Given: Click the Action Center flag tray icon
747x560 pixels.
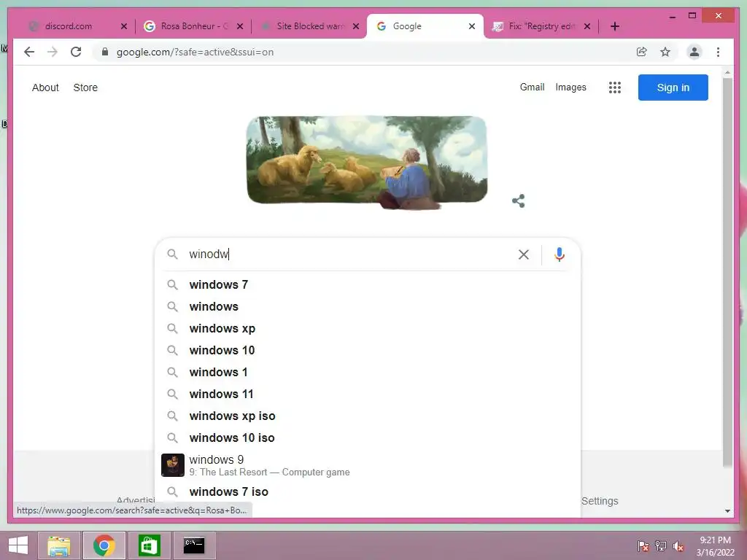Looking at the screenshot, I should tap(643, 545).
